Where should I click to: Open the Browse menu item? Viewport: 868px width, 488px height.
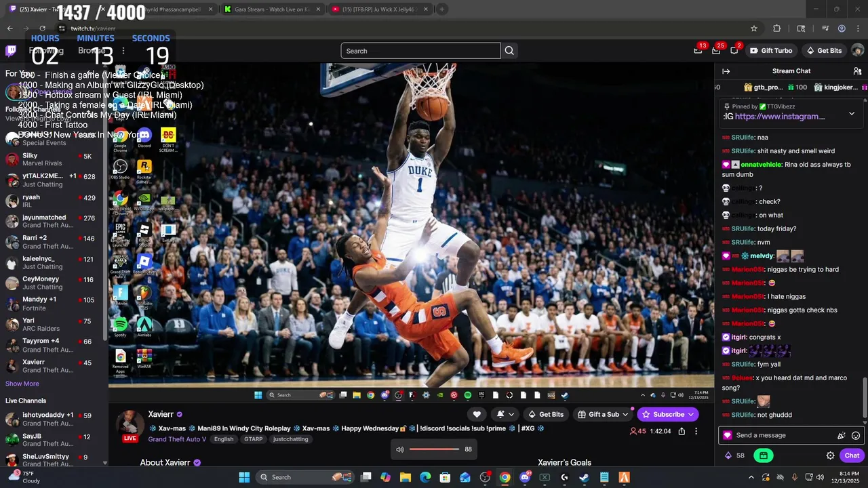(x=92, y=51)
